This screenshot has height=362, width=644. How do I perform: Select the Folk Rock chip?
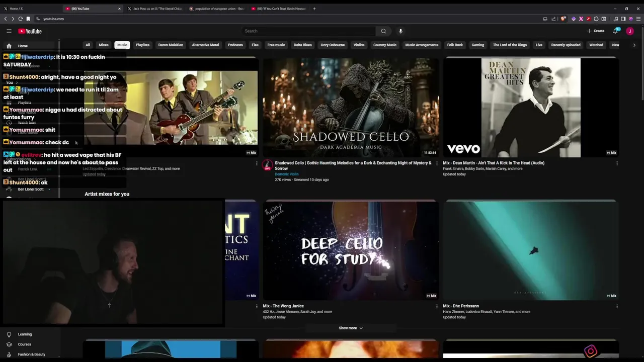click(x=455, y=45)
